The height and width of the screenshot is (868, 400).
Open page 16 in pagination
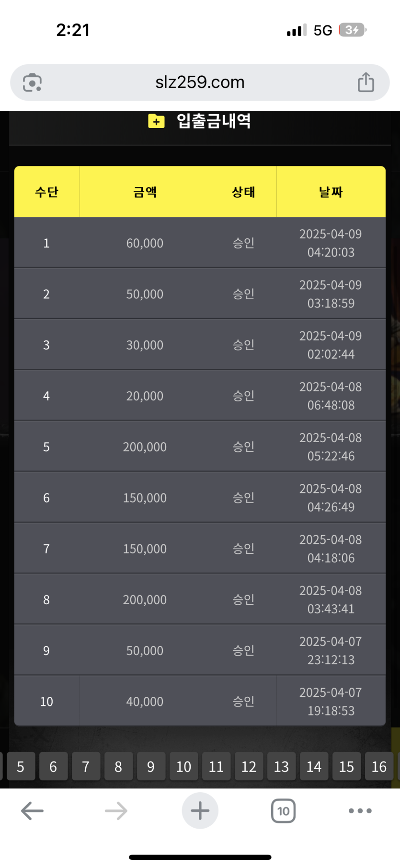(379, 766)
